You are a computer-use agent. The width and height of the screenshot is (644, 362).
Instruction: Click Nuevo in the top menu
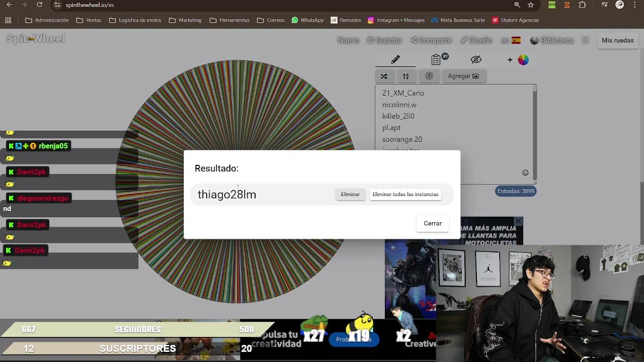[348, 40]
